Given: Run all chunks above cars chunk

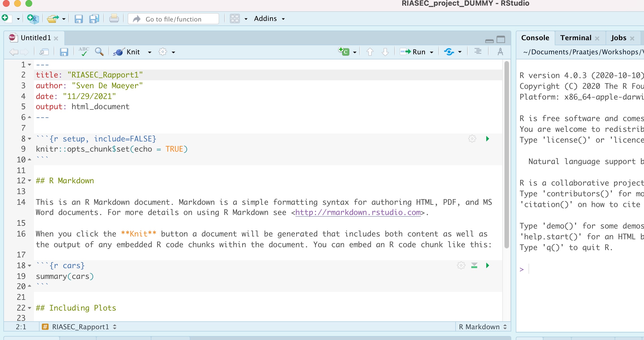Looking at the screenshot, I should coord(474,265).
